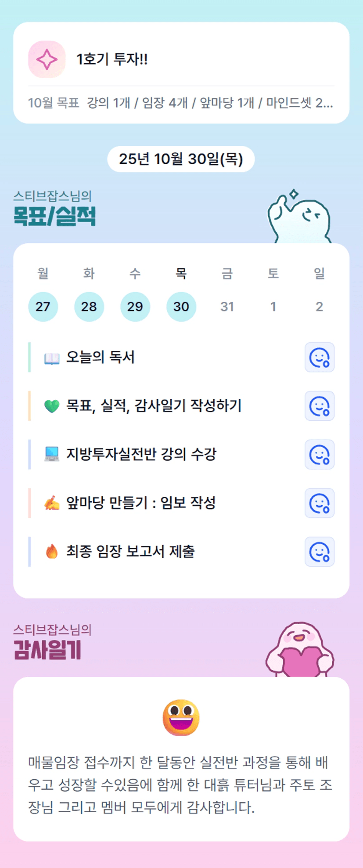The image size is (363, 868).
Task: Select Wednesday the 29th
Action: point(135,307)
